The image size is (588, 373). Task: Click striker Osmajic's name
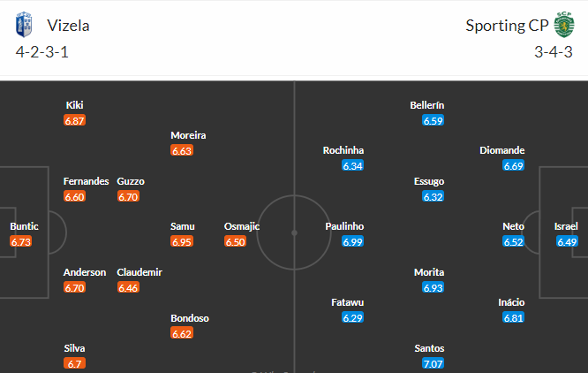(242, 226)
